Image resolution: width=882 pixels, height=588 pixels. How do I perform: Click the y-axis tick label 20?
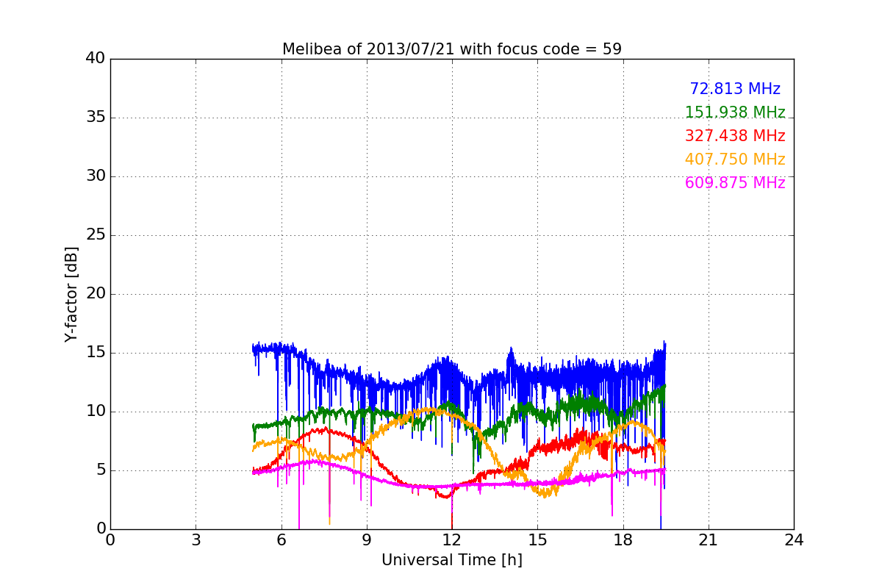pyautogui.click(x=96, y=294)
